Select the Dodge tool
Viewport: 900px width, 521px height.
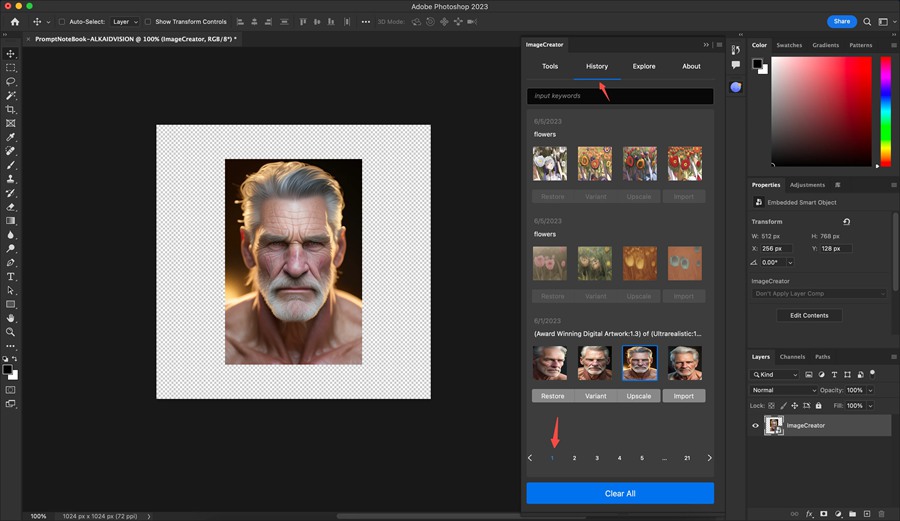[x=10, y=248]
